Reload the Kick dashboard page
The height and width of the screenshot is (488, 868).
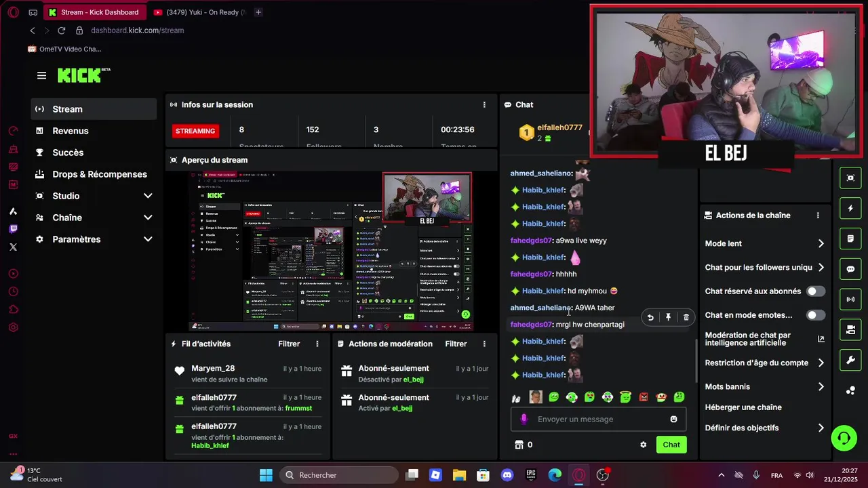[61, 30]
